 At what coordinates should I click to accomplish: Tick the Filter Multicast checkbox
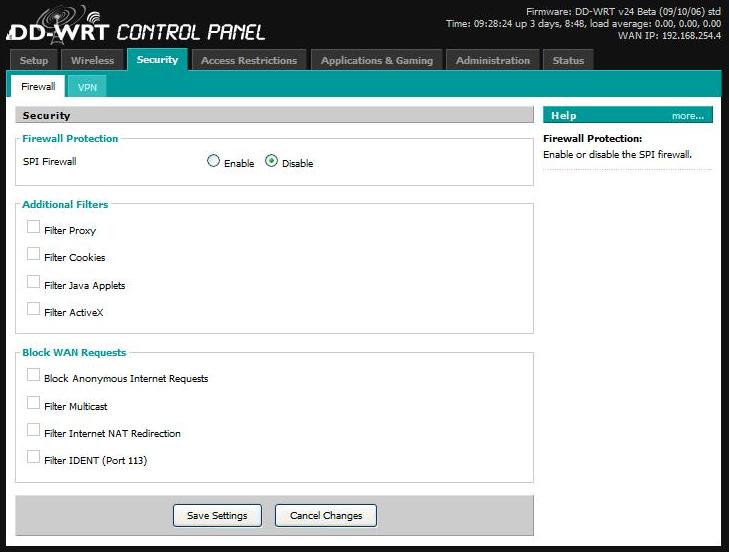[33, 403]
